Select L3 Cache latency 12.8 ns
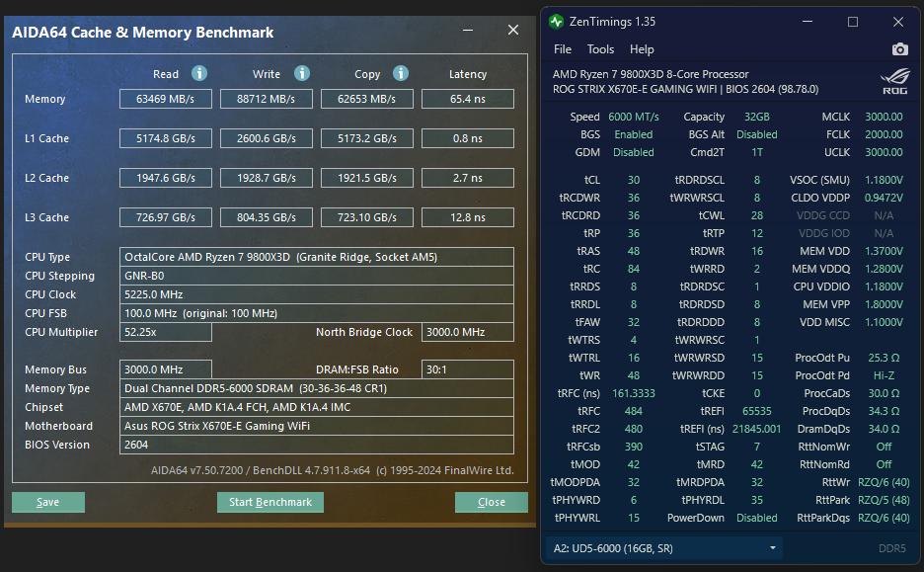 (x=468, y=217)
